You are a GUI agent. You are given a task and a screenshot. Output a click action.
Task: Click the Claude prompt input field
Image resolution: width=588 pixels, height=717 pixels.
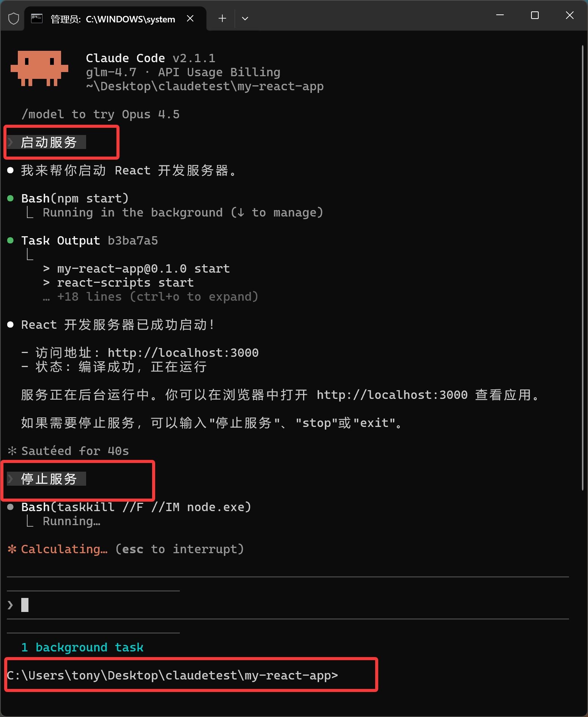pos(288,605)
